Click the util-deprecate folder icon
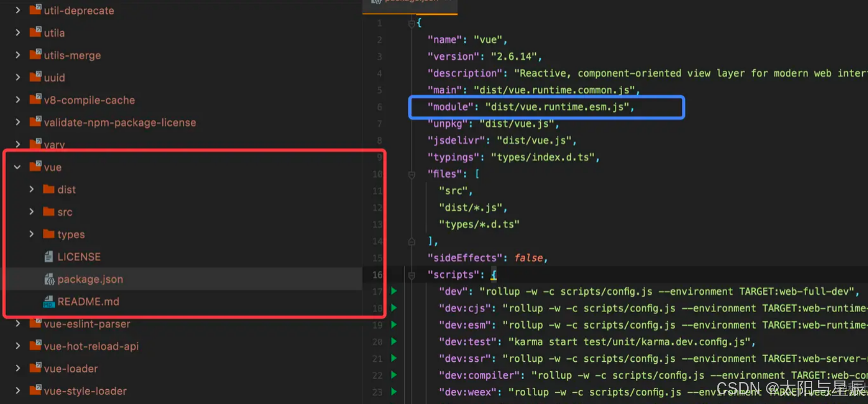 click(35, 9)
